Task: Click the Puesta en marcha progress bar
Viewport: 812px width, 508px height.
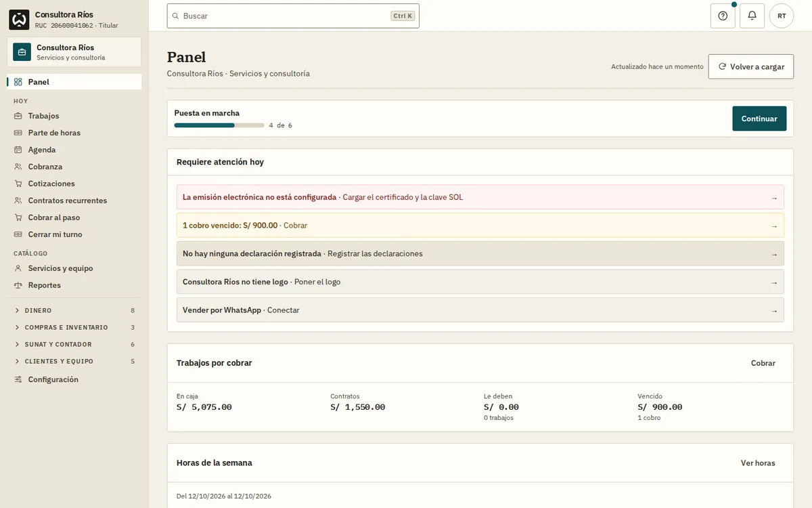Action: [219, 125]
